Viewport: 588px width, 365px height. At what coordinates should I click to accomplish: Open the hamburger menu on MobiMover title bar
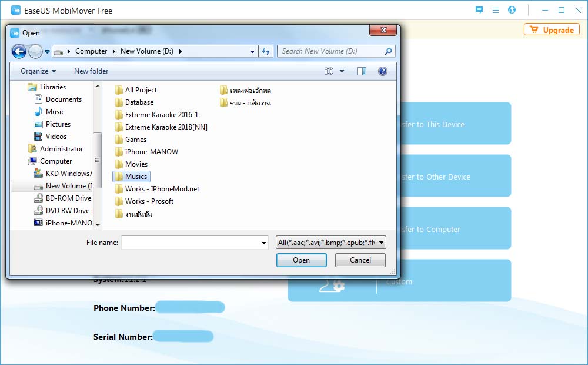coord(496,10)
